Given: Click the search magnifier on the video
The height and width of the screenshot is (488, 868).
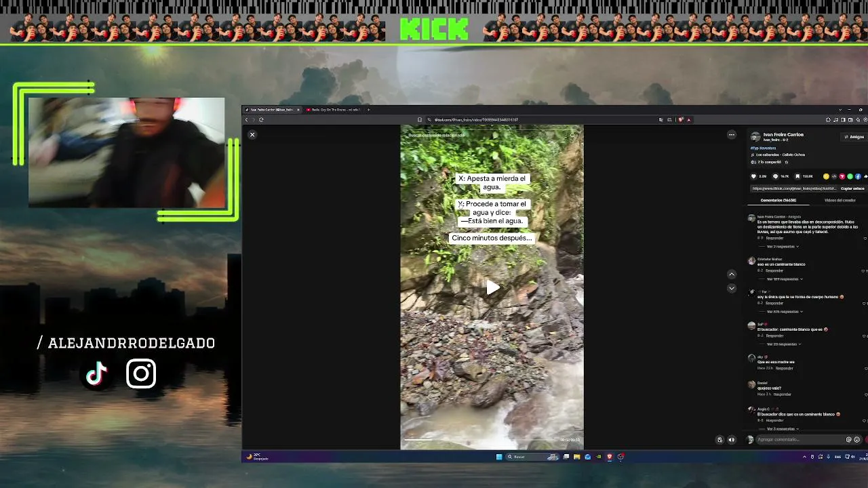Looking at the screenshot, I should pos(572,135).
